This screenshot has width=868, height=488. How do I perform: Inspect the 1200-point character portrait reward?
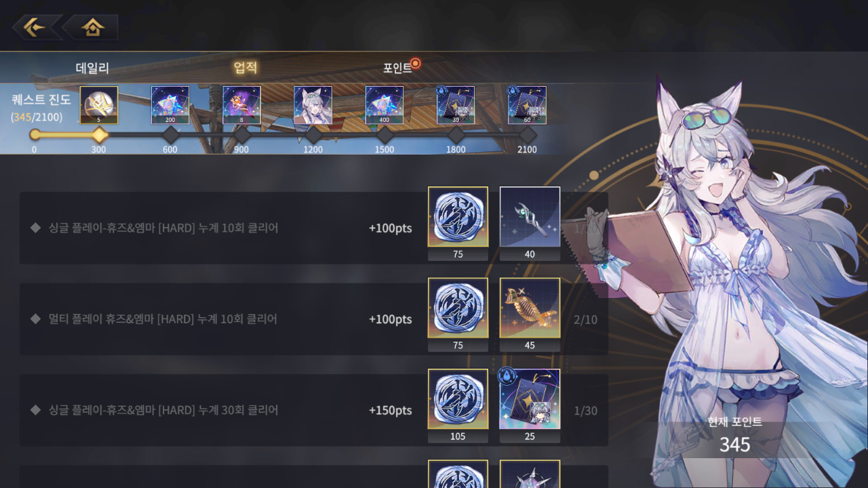click(x=313, y=105)
